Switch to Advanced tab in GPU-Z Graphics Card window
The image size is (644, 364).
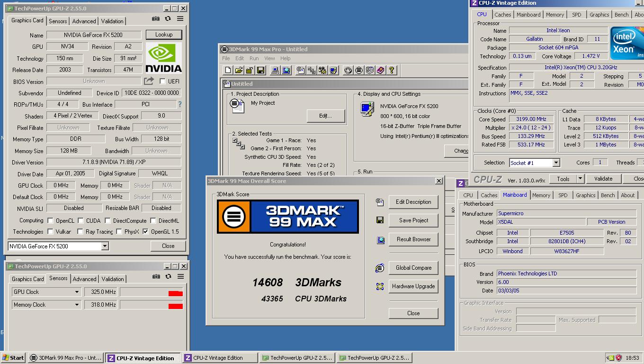pyautogui.click(x=84, y=21)
